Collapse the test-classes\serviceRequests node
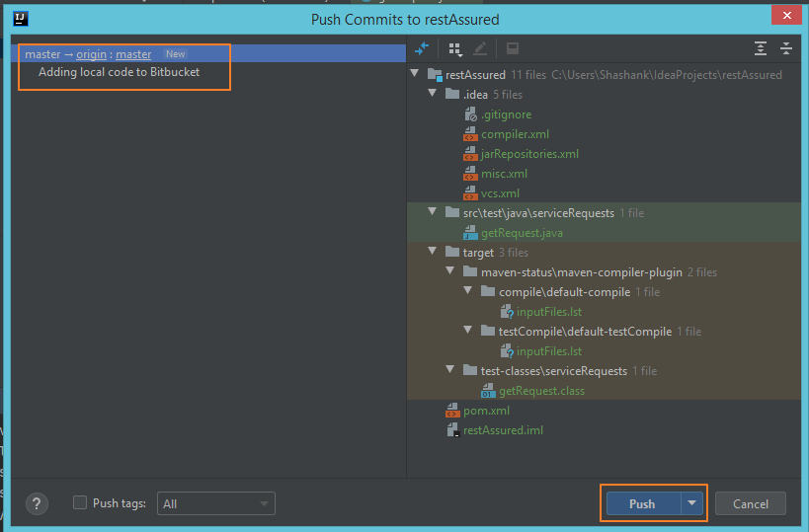Screen dimensions: 809x532 (x=449, y=370)
